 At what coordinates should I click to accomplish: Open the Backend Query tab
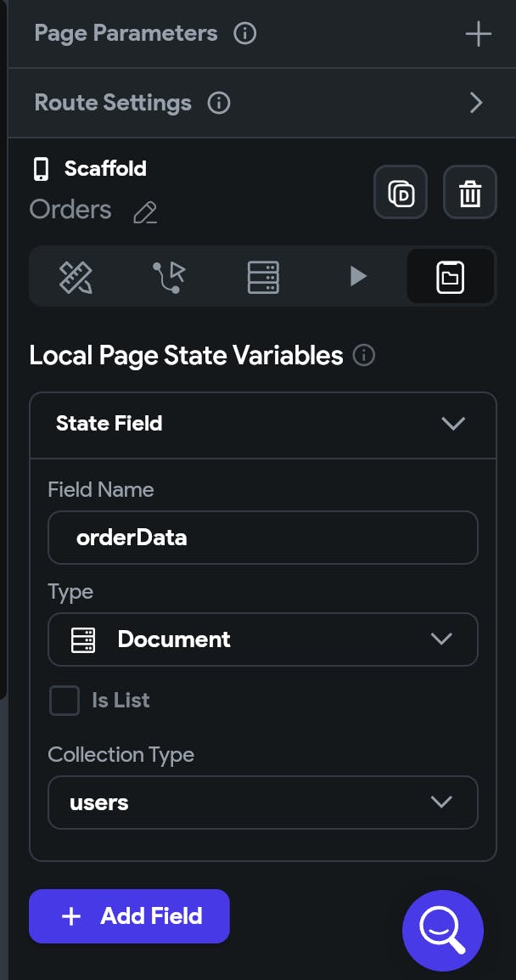pos(263,277)
